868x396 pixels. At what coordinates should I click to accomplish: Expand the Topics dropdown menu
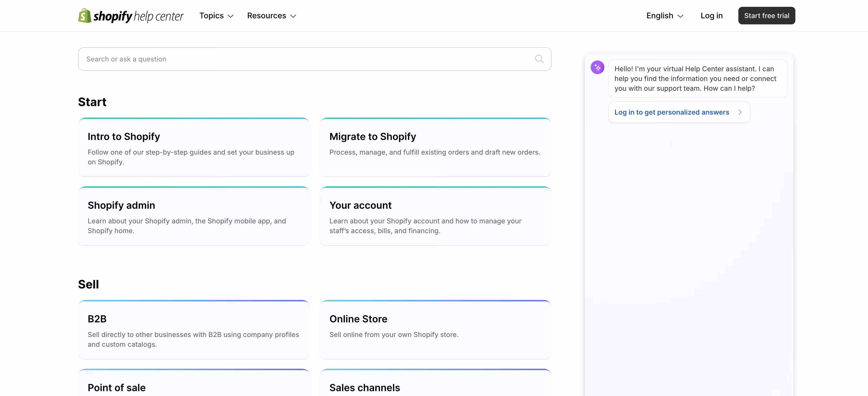click(x=216, y=16)
